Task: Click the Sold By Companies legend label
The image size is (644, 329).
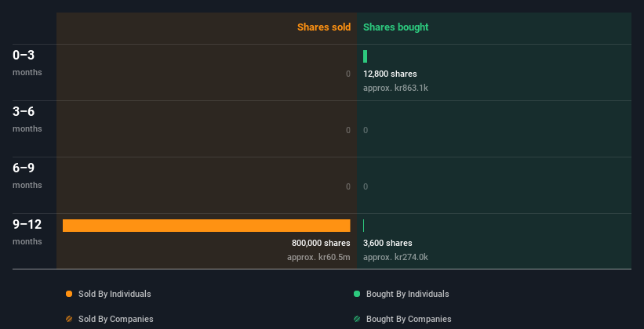Action: [116, 319]
